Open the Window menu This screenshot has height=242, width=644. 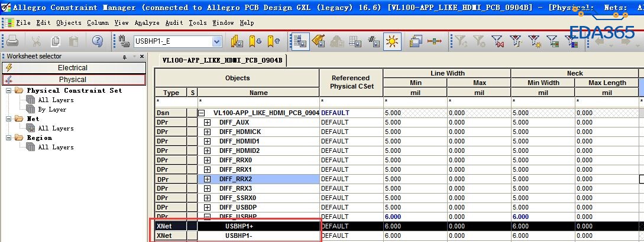[x=223, y=23]
